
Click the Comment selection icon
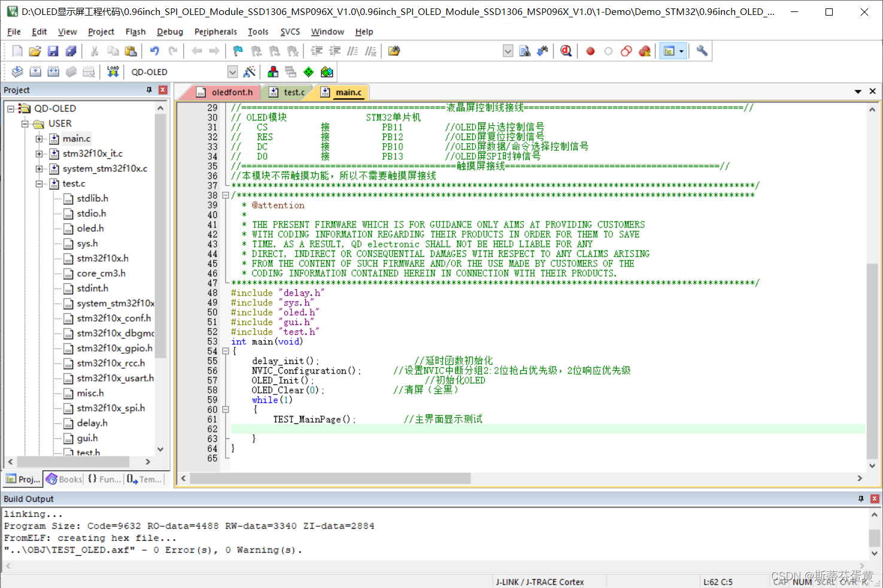pos(353,51)
